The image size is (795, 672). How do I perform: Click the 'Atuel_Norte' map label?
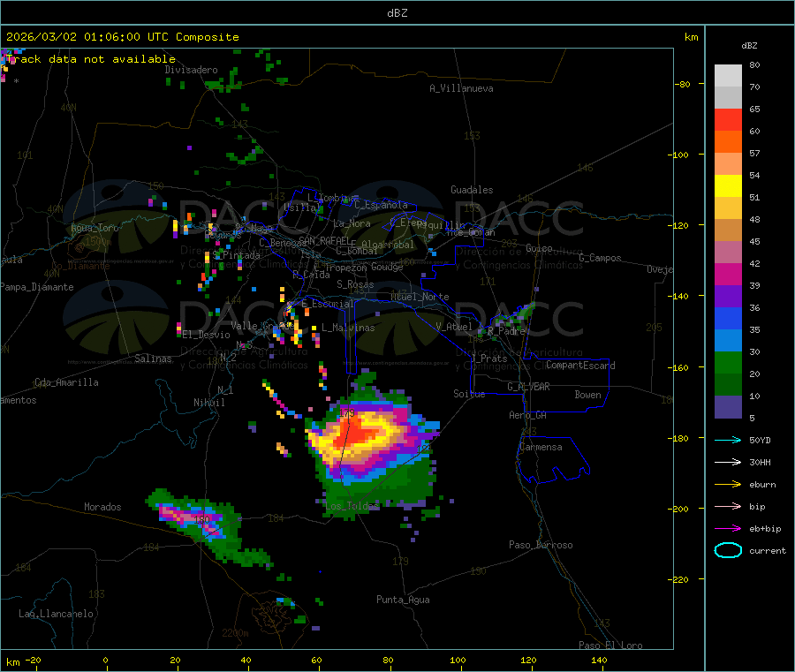[x=420, y=297]
